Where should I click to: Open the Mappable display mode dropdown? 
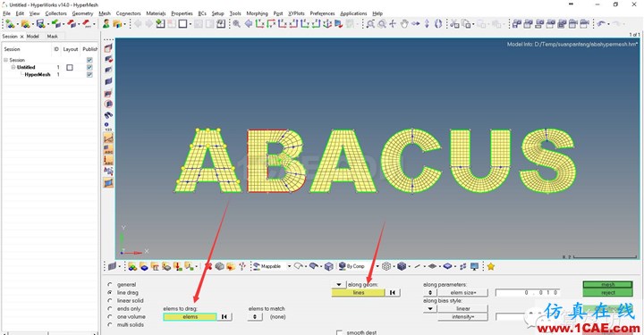coord(289,266)
